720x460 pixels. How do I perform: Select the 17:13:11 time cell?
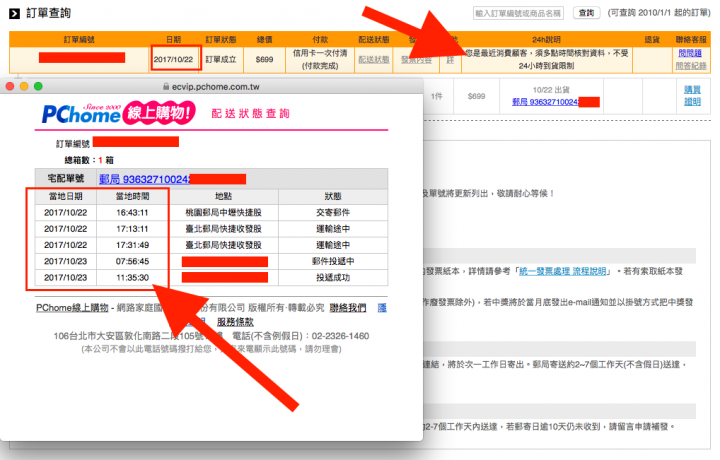point(132,229)
